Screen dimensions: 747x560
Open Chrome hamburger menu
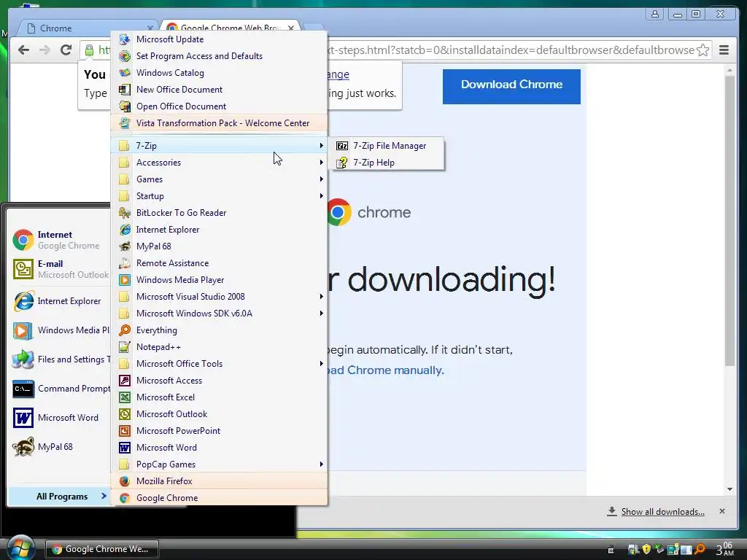click(724, 50)
